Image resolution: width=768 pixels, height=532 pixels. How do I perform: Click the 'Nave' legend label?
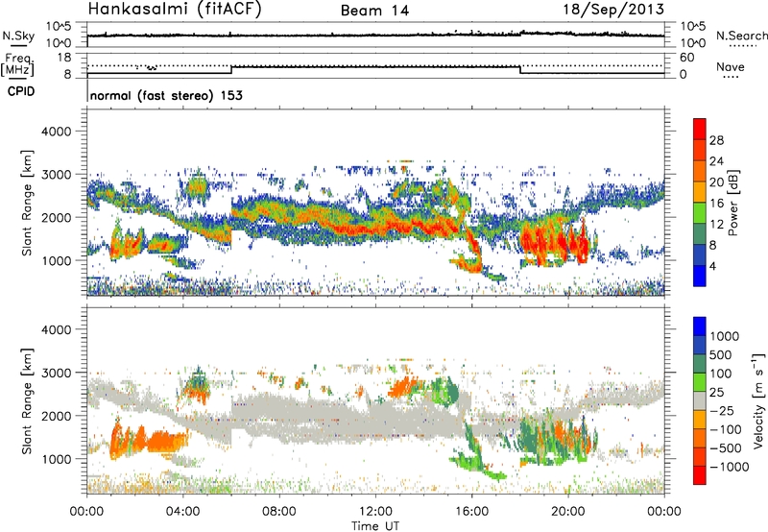click(731, 66)
